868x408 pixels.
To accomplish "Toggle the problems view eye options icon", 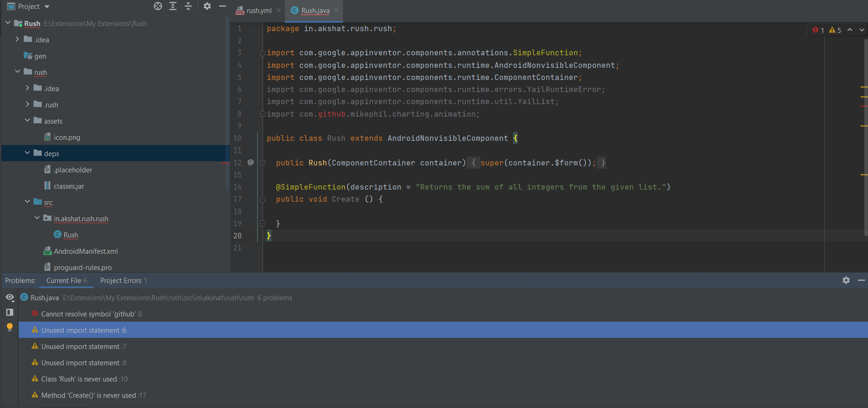I will coord(10,297).
